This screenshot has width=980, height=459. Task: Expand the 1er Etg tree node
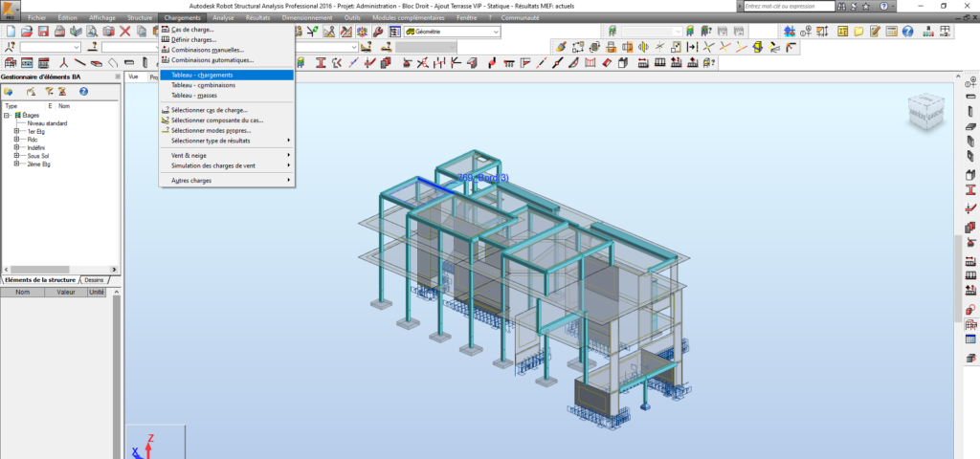click(16, 132)
